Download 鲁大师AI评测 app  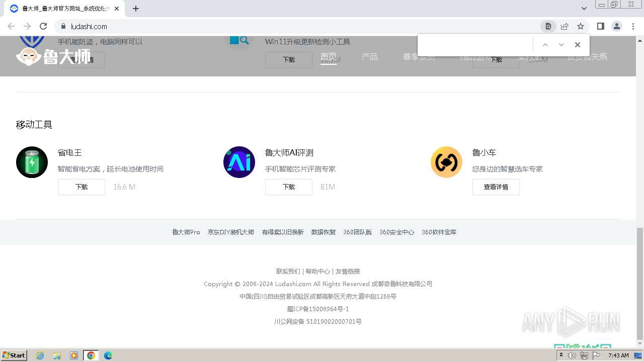(289, 187)
